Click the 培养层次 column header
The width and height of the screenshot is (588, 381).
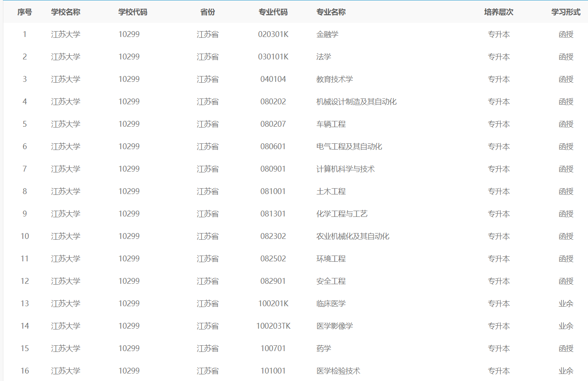[499, 12]
